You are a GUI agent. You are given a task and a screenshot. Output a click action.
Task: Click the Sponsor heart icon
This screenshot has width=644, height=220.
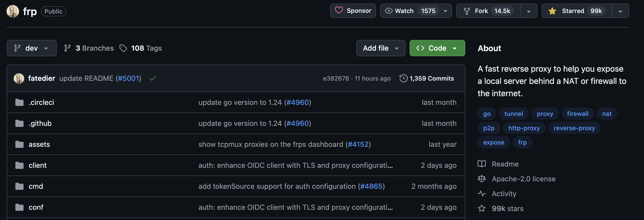click(339, 10)
